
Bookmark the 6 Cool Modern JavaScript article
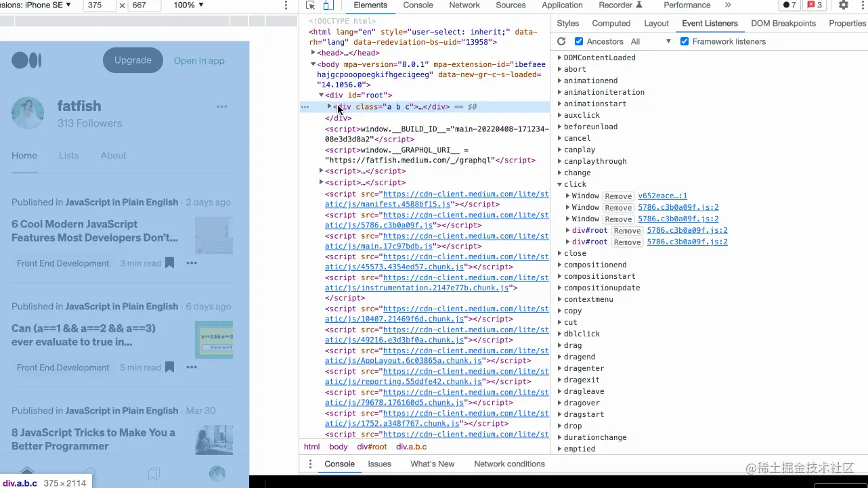click(x=169, y=263)
